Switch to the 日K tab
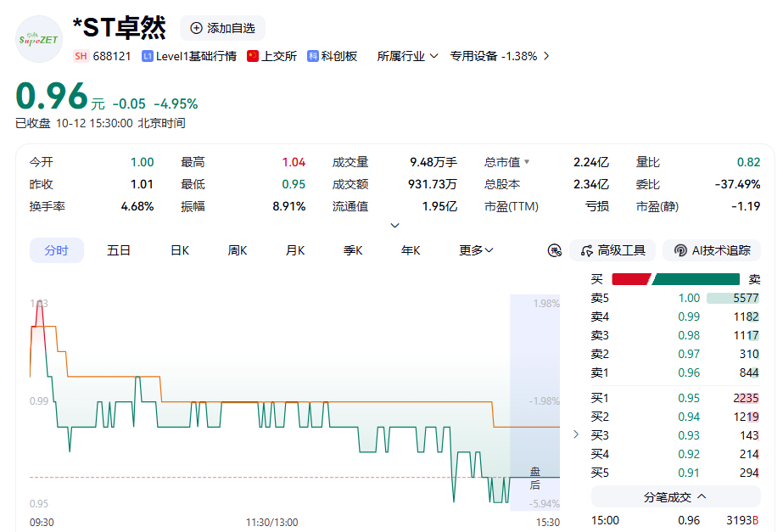 (x=180, y=250)
